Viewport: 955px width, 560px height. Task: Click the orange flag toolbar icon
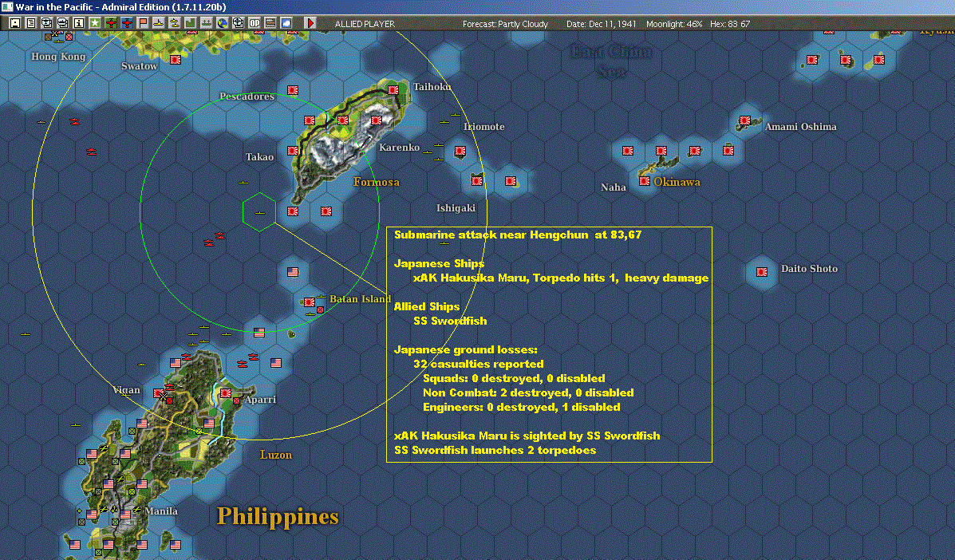(x=143, y=23)
